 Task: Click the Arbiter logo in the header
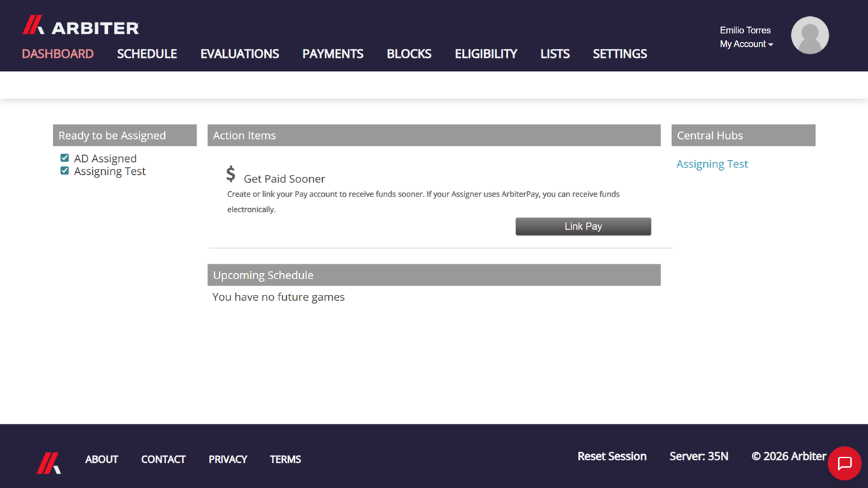[x=81, y=26]
